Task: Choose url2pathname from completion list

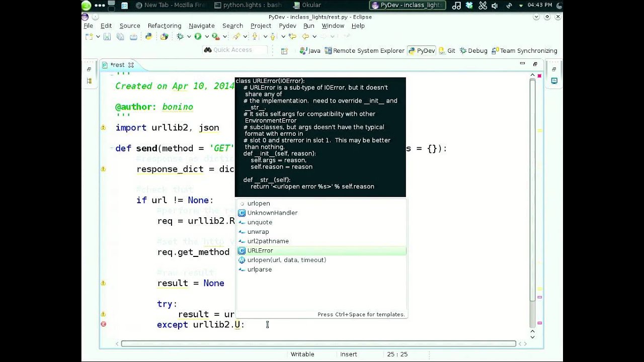Action: 321,241
